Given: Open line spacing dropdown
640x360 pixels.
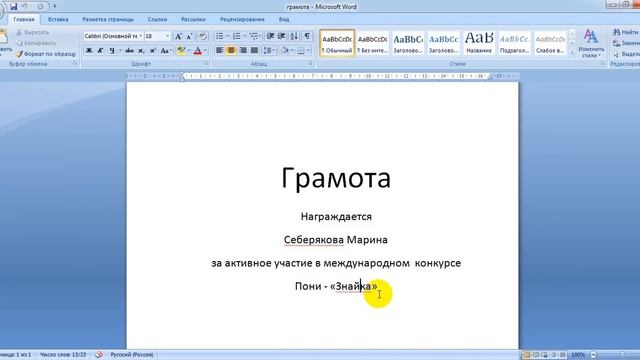Looking at the screenshot, I should click(269, 51).
